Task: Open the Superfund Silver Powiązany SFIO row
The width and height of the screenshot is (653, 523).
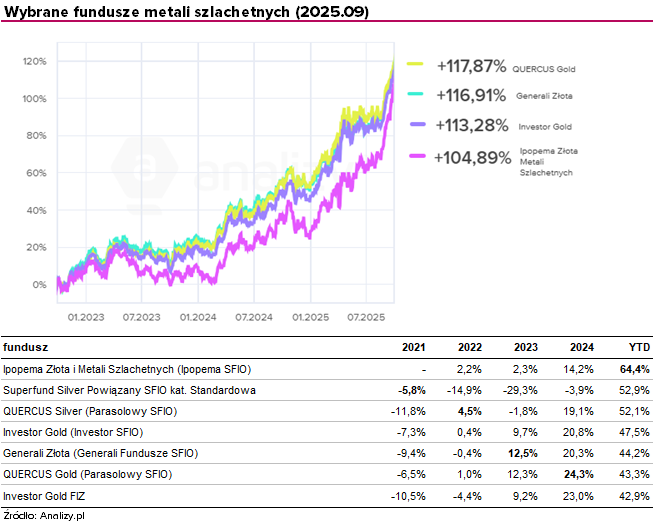Action: tap(130, 390)
